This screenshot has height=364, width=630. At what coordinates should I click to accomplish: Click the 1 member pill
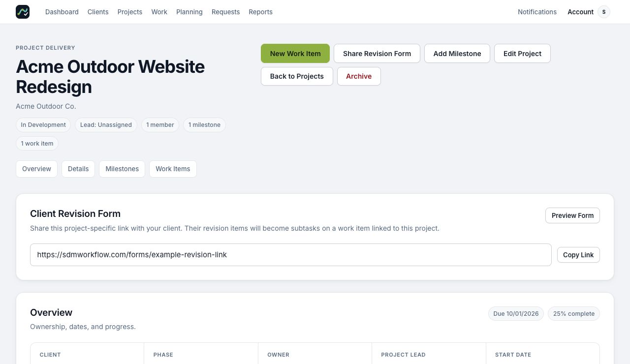160,125
